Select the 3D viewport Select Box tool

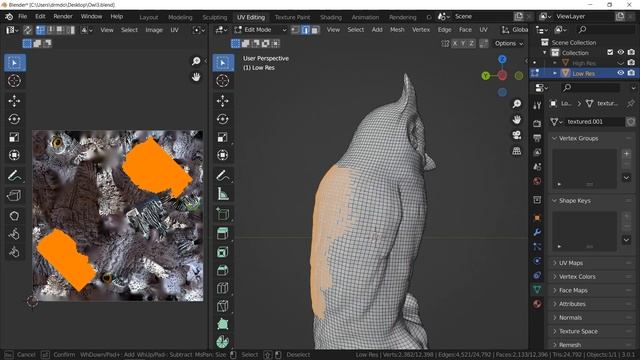point(223,63)
